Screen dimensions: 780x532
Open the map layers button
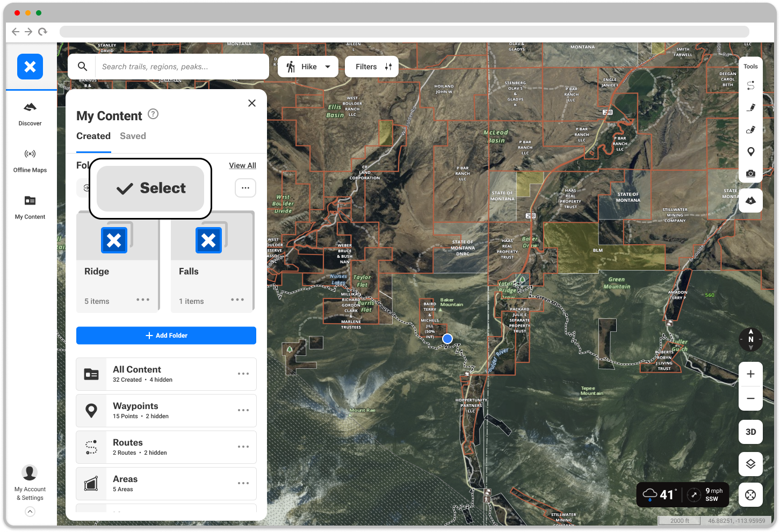[751, 464]
